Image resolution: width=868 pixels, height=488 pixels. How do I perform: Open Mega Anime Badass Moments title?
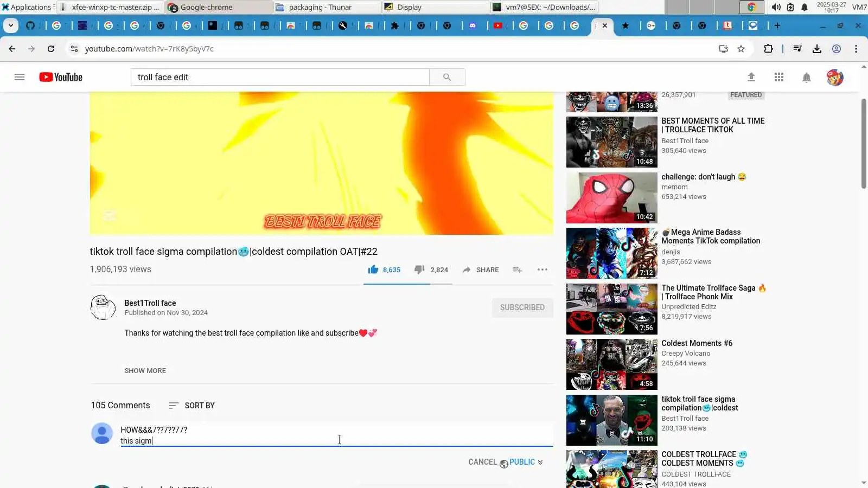coord(711,236)
